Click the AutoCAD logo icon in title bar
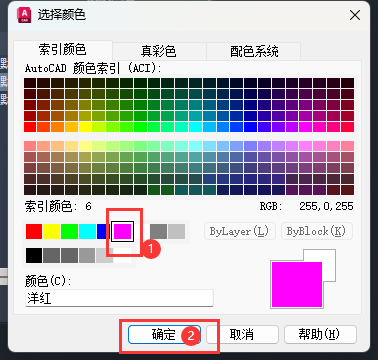Screen dimensions: 378x360 [x=24, y=15]
